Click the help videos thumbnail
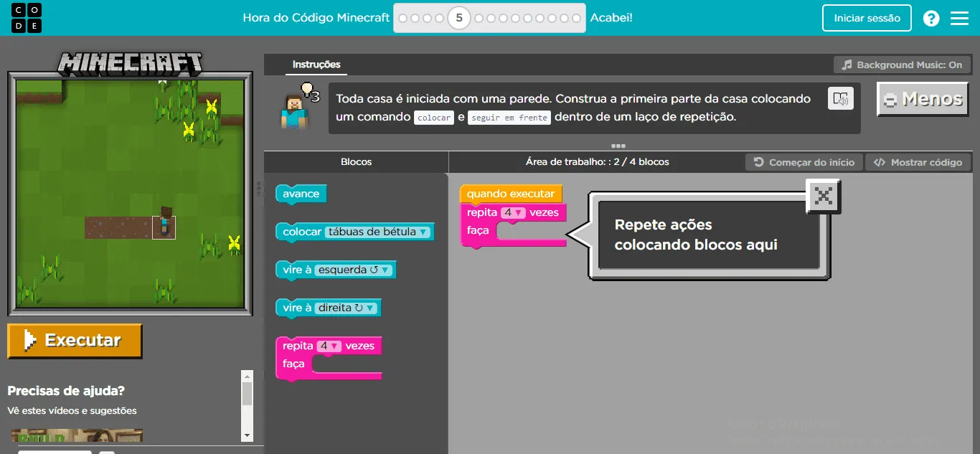 77,435
